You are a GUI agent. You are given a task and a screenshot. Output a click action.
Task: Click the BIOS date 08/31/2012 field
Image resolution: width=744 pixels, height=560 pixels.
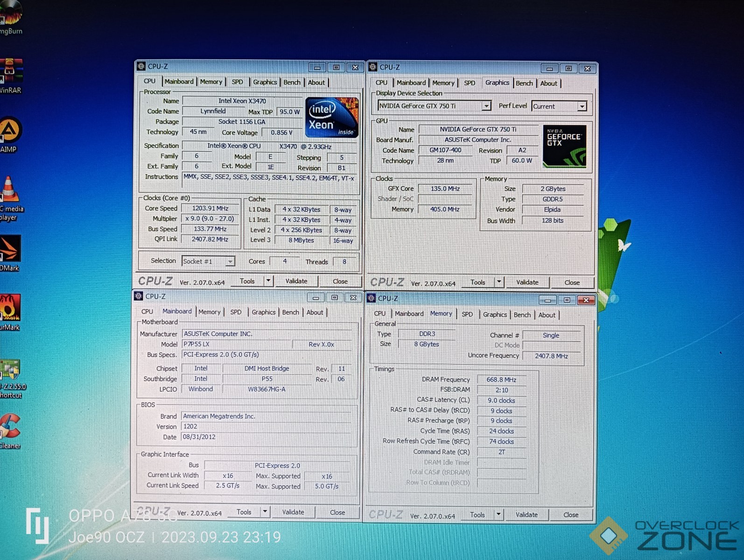click(x=266, y=437)
